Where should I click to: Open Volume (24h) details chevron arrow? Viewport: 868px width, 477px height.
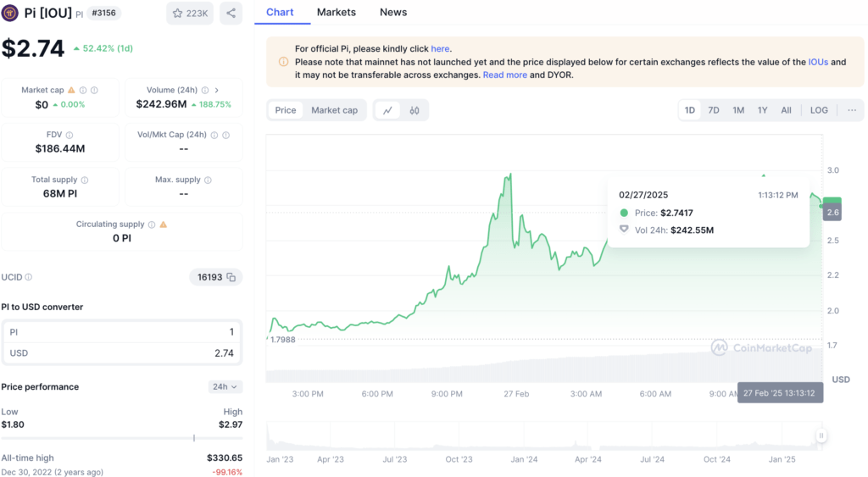coord(216,90)
